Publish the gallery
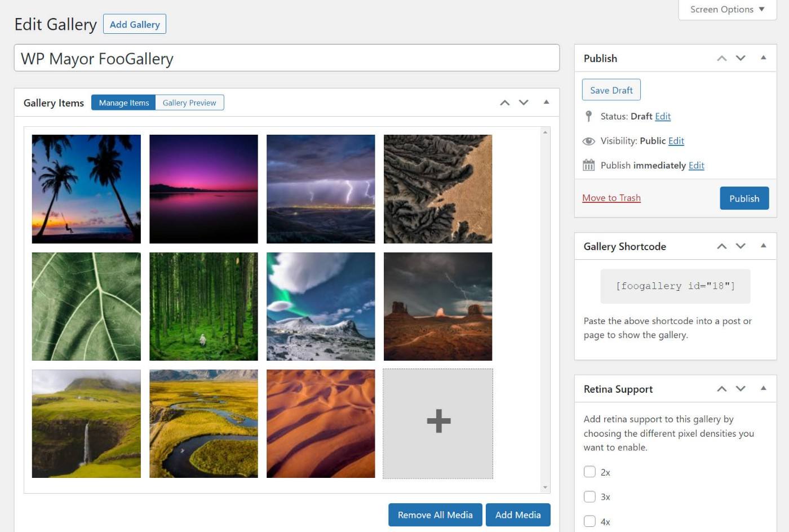Image resolution: width=789 pixels, height=532 pixels. click(x=744, y=198)
